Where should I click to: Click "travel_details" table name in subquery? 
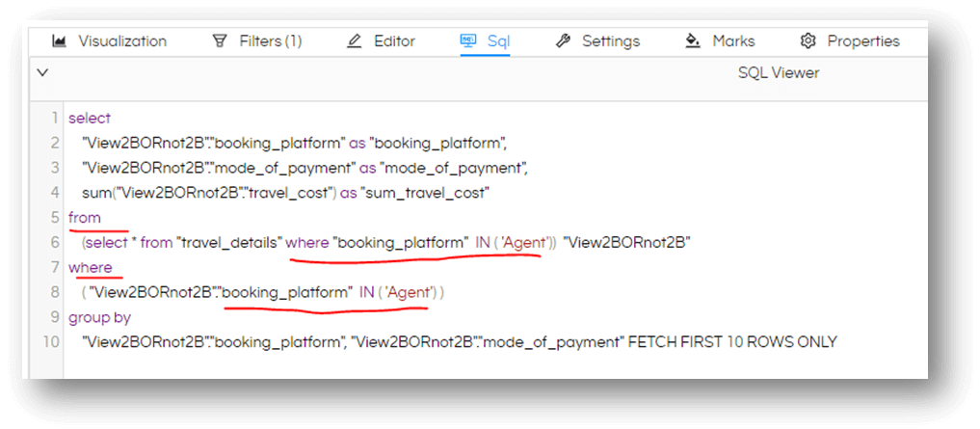pos(228,243)
